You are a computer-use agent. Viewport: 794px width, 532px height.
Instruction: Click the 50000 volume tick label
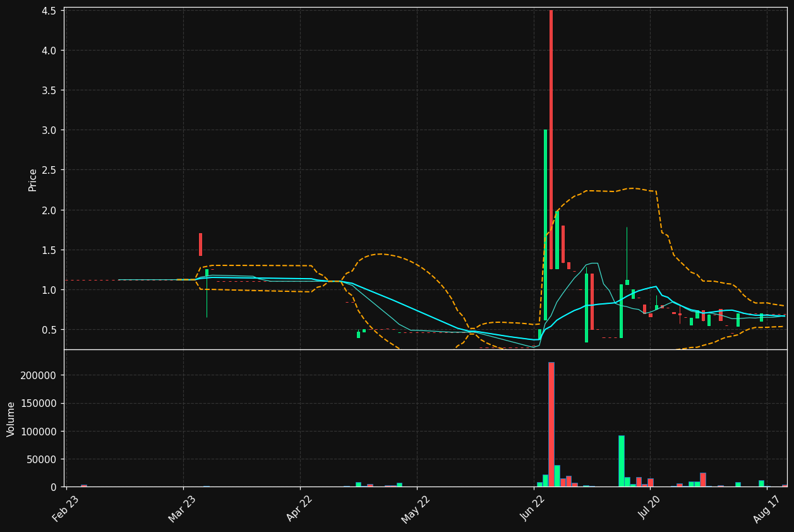click(x=42, y=459)
